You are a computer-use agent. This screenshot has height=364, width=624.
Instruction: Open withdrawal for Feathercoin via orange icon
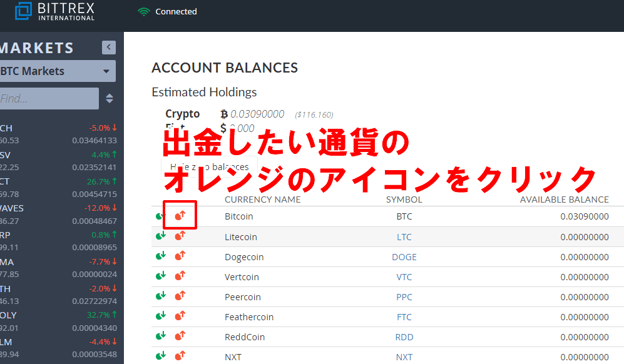tap(180, 315)
